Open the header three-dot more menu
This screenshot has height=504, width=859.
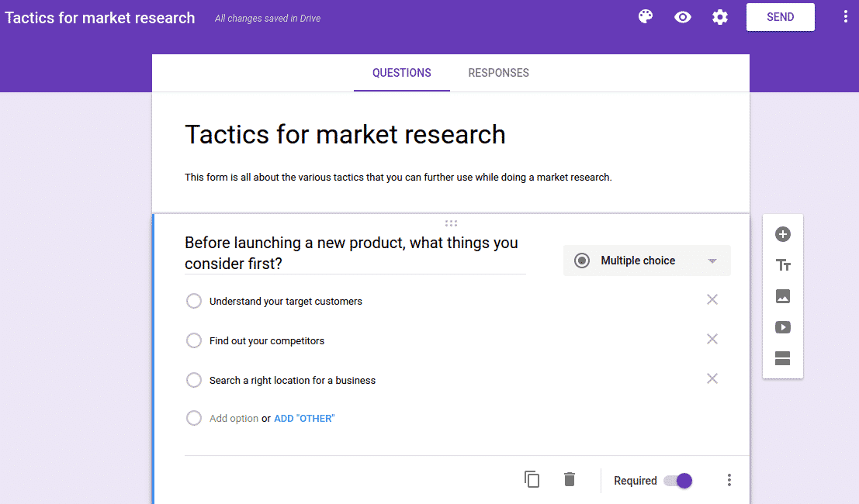pos(845,17)
